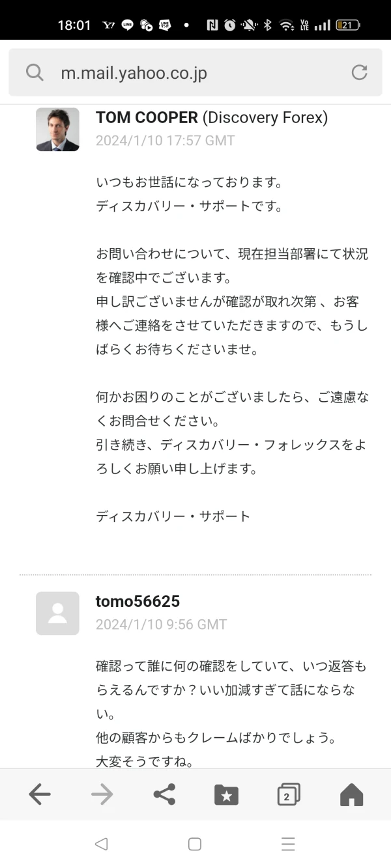Tap the battery indicator in status bar
The height and width of the screenshot is (868, 391).
(347, 25)
